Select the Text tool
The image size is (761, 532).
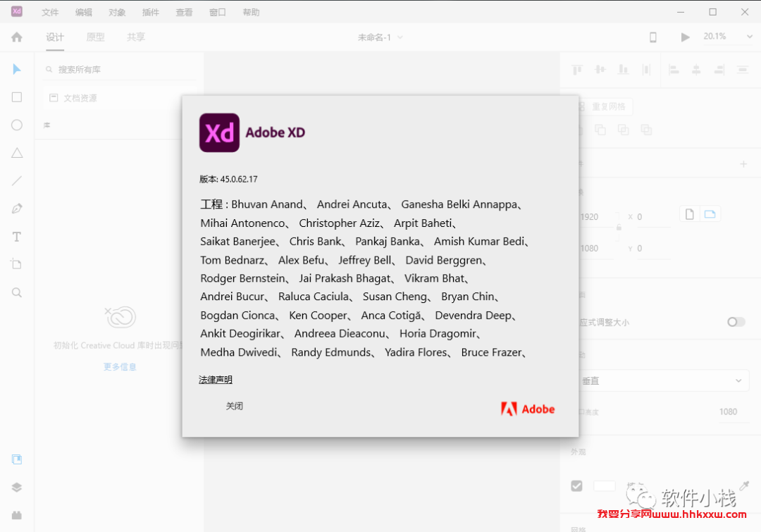(x=16, y=237)
